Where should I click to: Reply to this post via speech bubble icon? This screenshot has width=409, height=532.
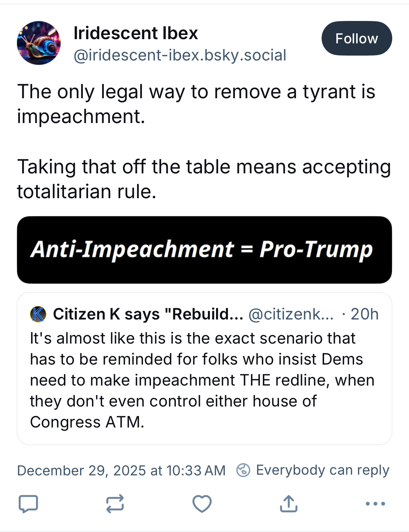(x=28, y=504)
